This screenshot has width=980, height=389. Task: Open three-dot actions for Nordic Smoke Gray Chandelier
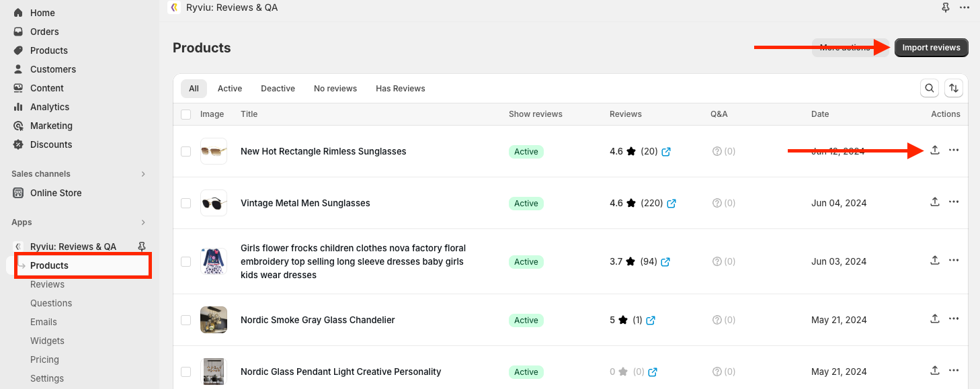(x=954, y=318)
